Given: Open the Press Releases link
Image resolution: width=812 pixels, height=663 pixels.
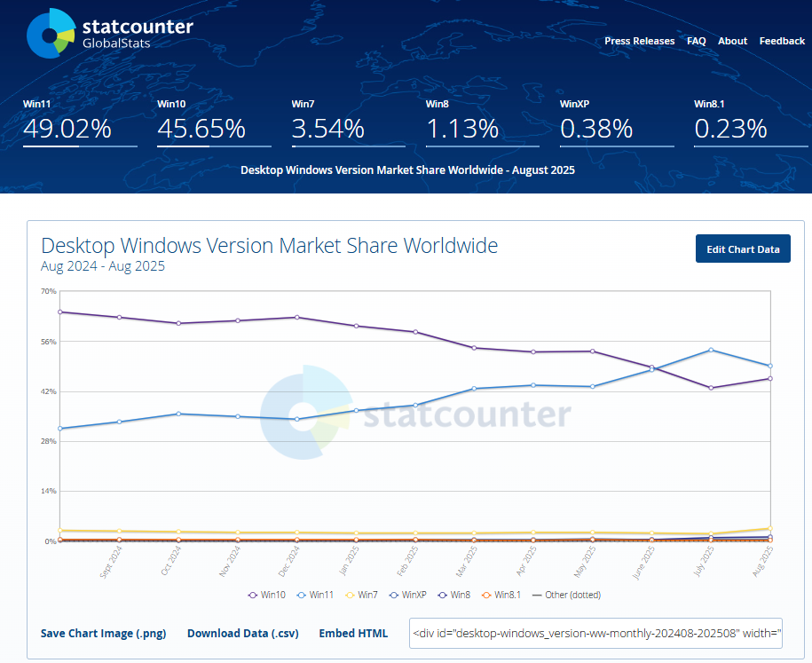Looking at the screenshot, I should click(640, 41).
